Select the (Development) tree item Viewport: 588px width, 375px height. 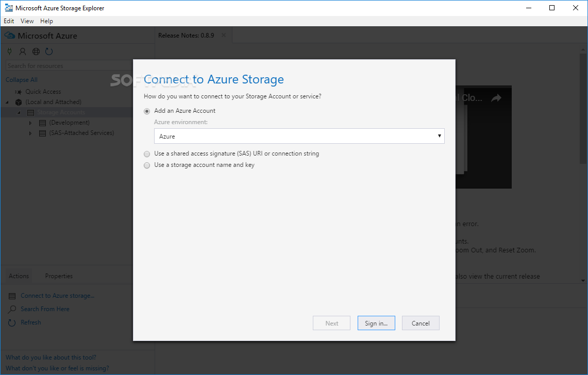[70, 123]
